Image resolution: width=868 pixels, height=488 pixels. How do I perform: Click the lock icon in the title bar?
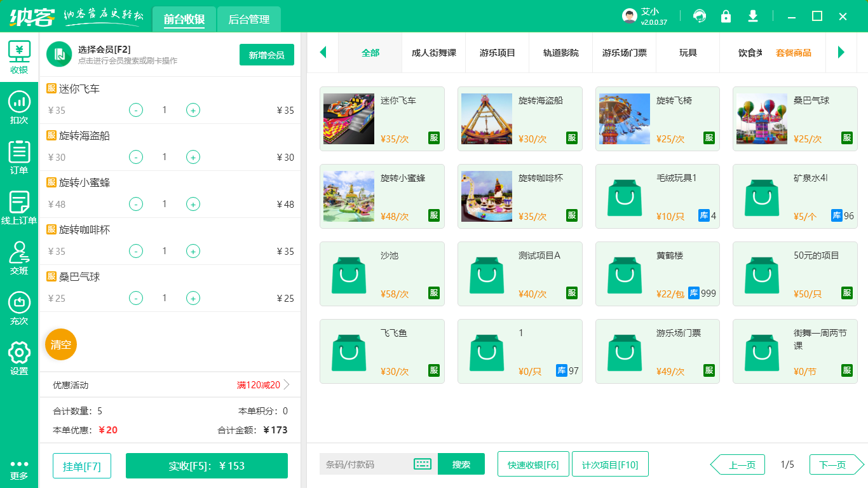click(x=726, y=15)
